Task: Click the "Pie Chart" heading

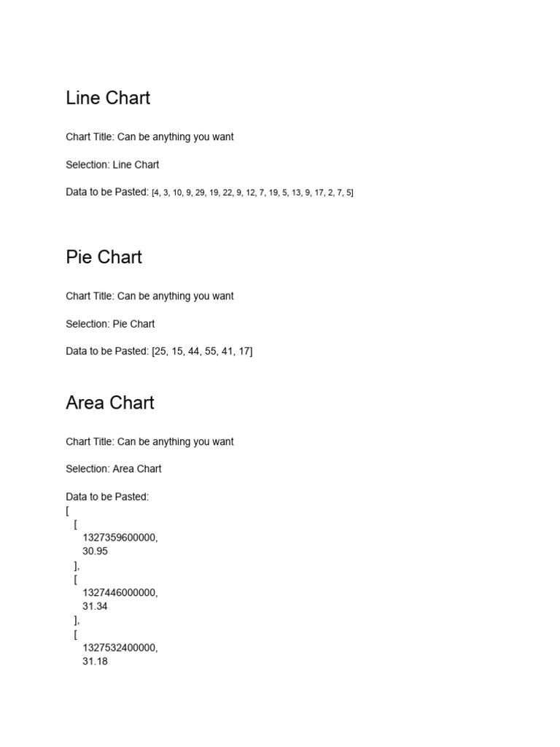Action: click(104, 258)
